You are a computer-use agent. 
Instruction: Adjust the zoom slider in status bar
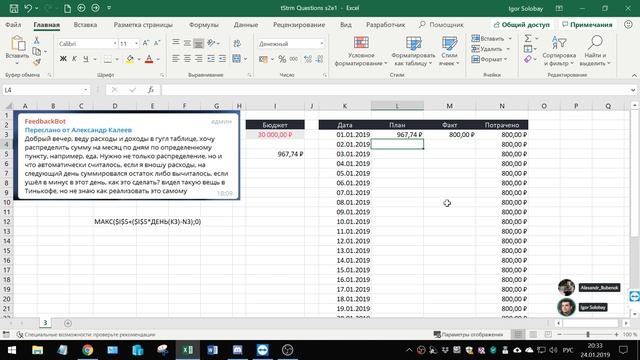(588, 335)
